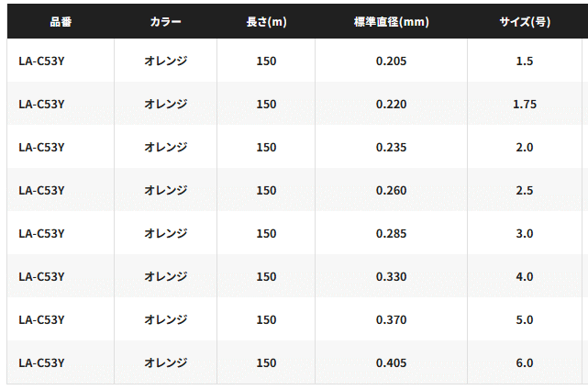Click the カラー column header

point(165,22)
